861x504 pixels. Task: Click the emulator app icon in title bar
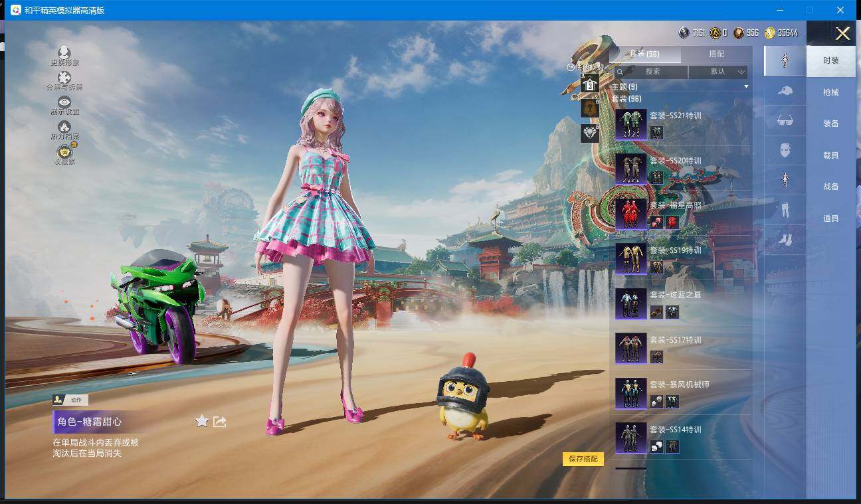pyautogui.click(x=15, y=10)
